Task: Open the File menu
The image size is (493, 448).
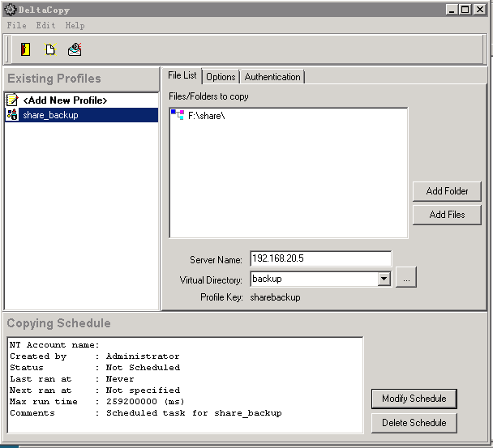Action: click(16, 25)
